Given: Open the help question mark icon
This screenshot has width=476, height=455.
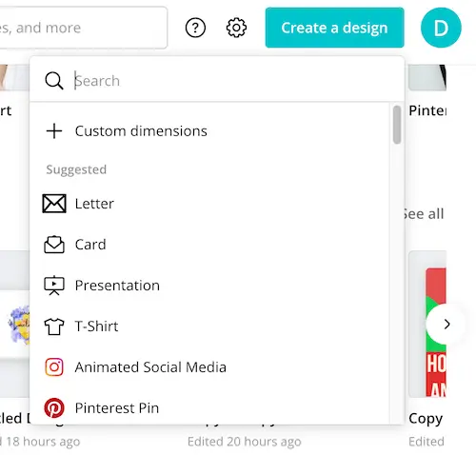Looking at the screenshot, I should click(195, 28).
